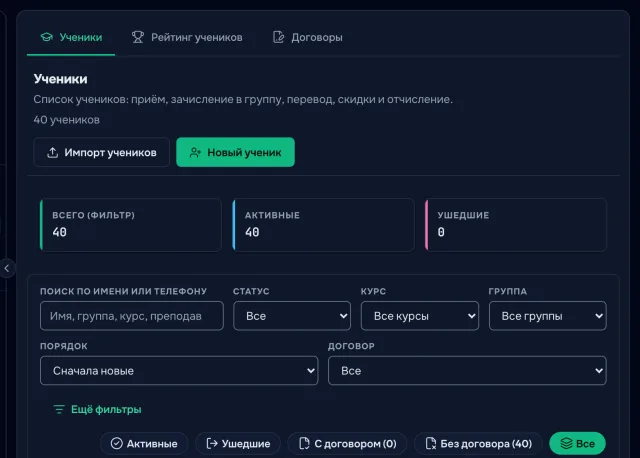Viewport: 640px width, 458px height.
Task: Click the ГРУППА field label
Action: click(507, 291)
